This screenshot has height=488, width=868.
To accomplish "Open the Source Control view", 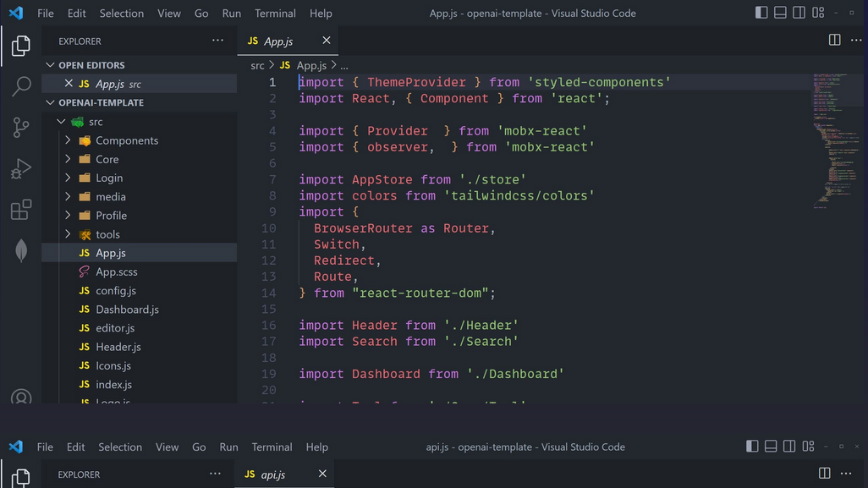I will click(21, 127).
